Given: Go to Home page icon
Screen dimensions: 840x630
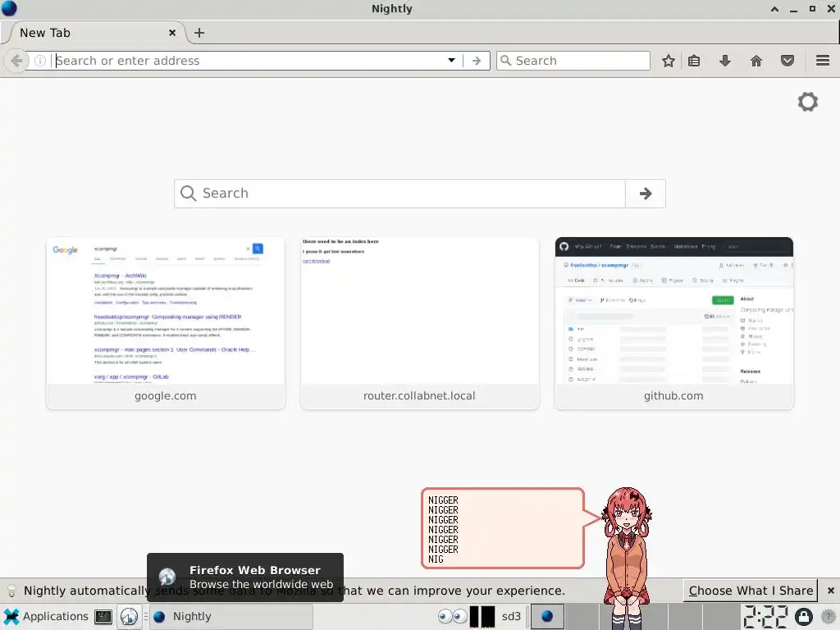Looking at the screenshot, I should [x=756, y=61].
